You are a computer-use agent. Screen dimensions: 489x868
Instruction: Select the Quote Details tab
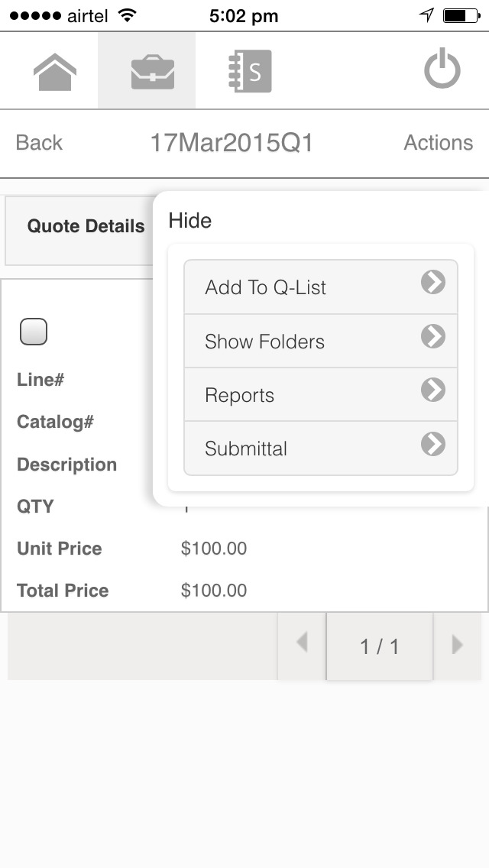(86, 226)
